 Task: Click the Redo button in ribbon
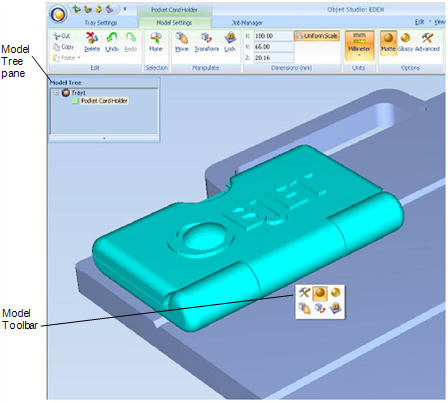coord(131,42)
